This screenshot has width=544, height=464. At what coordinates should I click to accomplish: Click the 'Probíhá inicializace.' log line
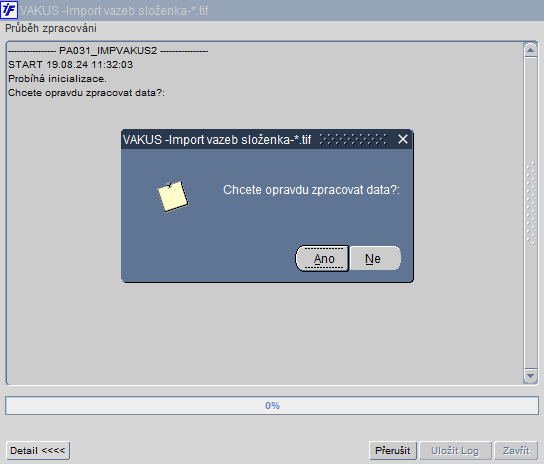pyautogui.click(x=57, y=79)
